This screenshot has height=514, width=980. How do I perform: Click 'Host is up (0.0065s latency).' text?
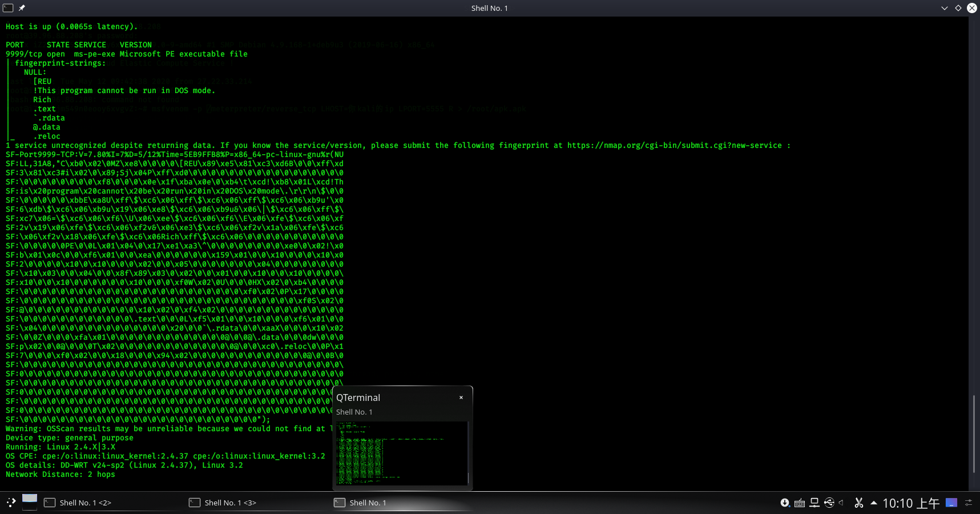pyautogui.click(x=72, y=27)
